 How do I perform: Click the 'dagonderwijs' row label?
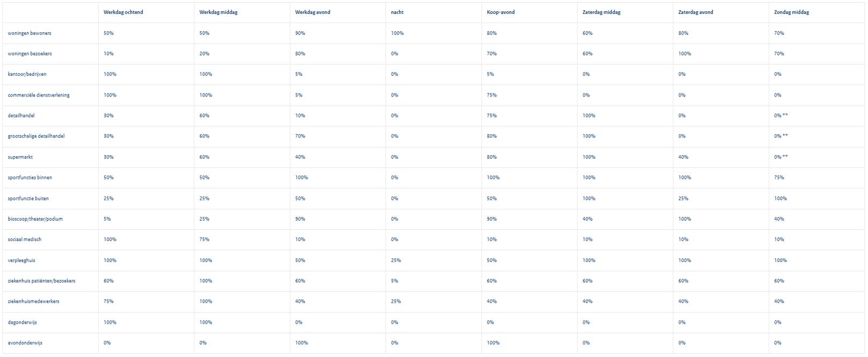point(23,323)
